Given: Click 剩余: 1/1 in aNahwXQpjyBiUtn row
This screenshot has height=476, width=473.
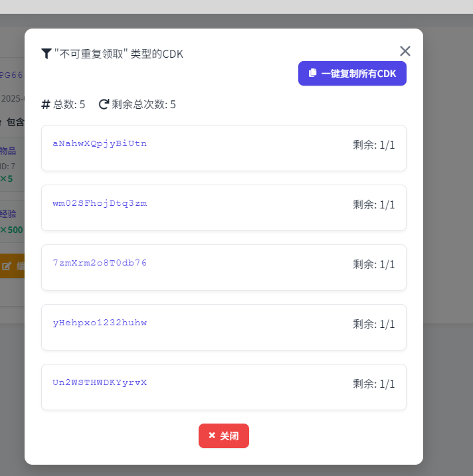Looking at the screenshot, I should click(373, 145).
